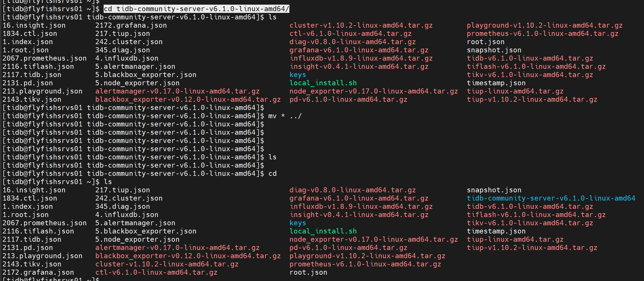Click tiup-linux-amd64.tar.gz in the first ls output
The height and width of the screenshot is (281, 644).
(x=515, y=91)
